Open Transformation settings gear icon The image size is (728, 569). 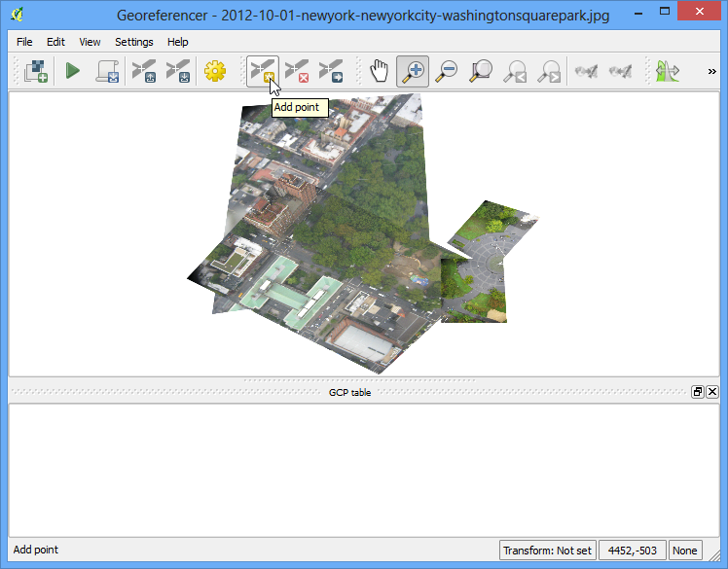[x=215, y=71]
